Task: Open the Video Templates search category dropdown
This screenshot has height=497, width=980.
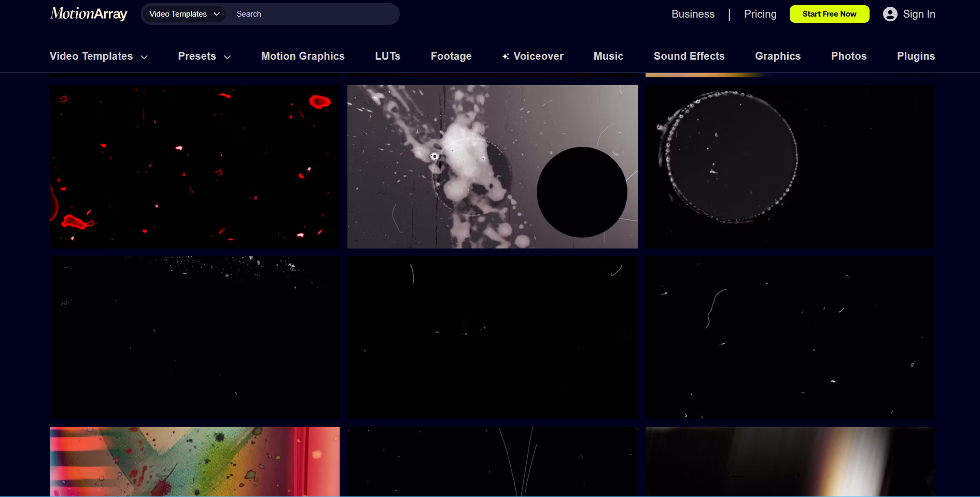Action: pos(184,14)
